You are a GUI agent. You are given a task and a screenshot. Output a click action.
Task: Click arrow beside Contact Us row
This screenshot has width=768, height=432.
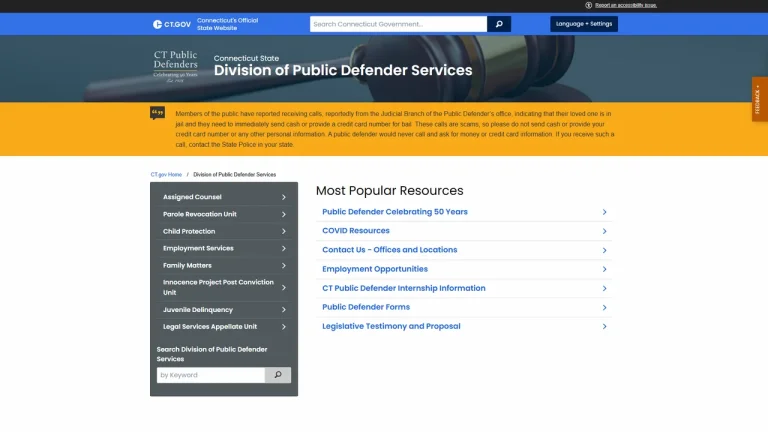604,250
